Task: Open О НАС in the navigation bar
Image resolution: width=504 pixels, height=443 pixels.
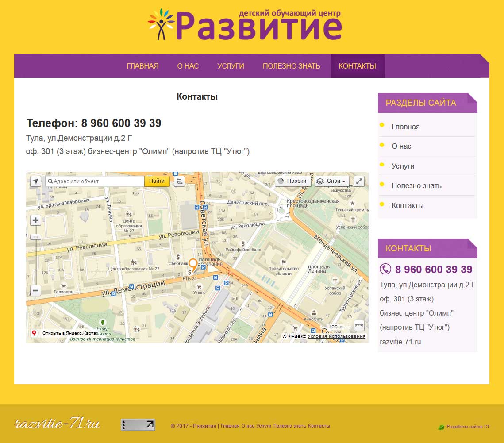Action: [188, 66]
